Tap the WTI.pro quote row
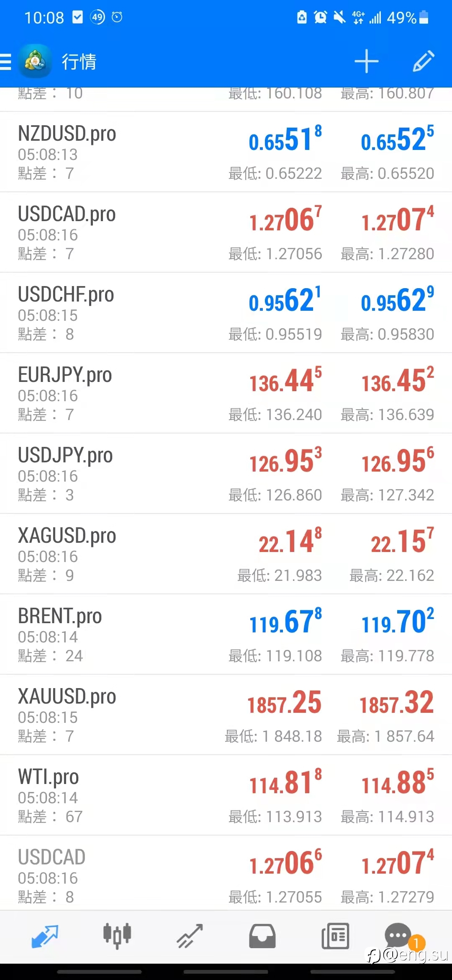 click(226, 795)
